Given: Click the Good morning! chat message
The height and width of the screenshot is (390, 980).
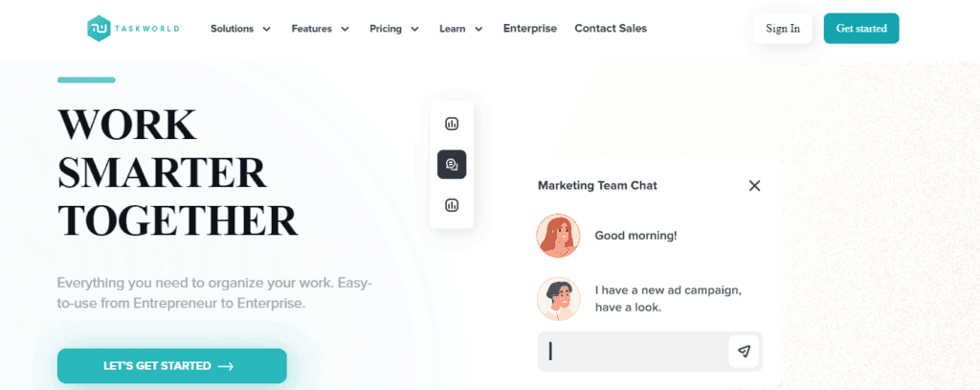Looking at the screenshot, I should [635, 236].
